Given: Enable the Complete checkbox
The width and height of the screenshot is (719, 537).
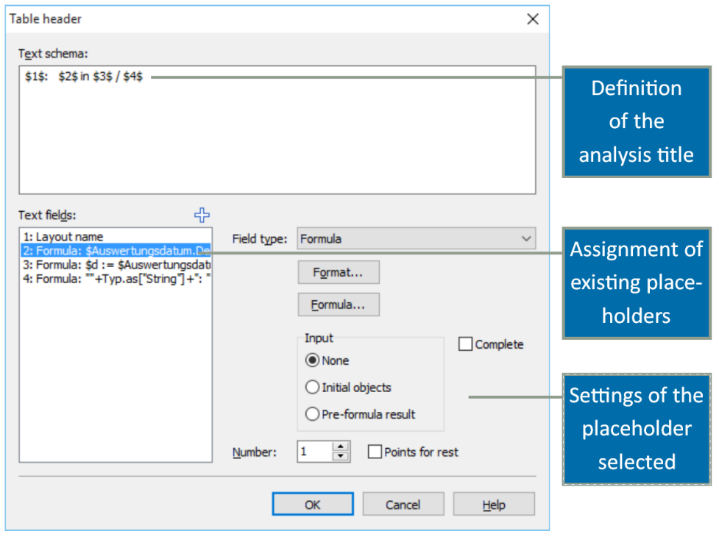Looking at the screenshot, I should tap(465, 344).
